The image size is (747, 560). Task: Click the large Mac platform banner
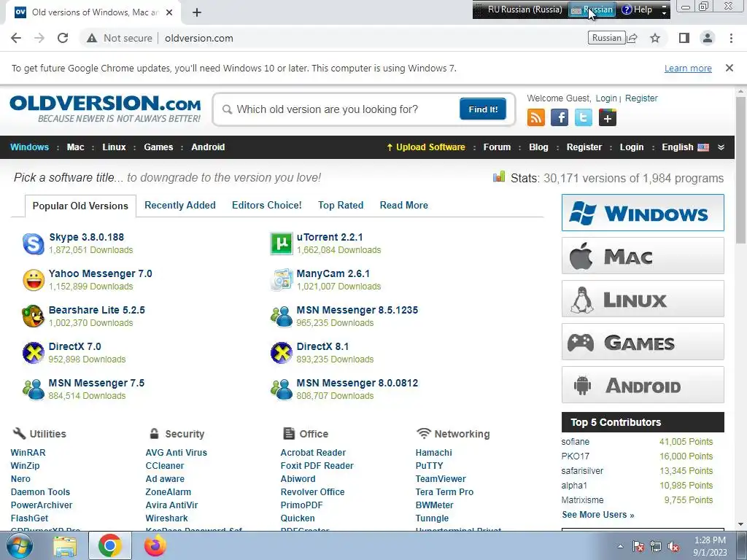point(643,256)
